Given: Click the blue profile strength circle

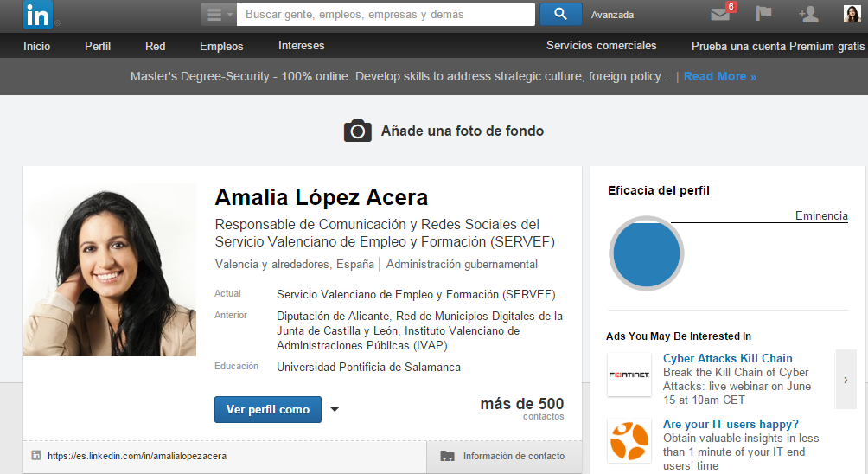Looking at the screenshot, I should (x=647, y=253).
